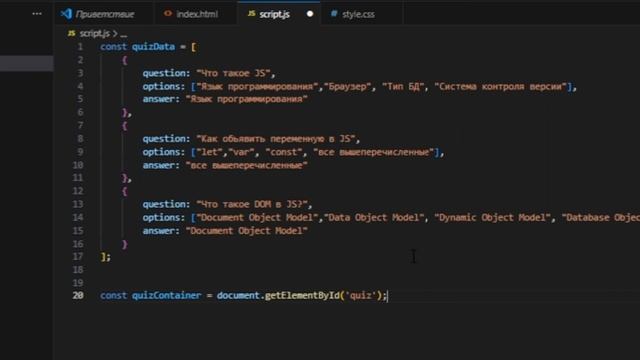Click the "Система контроля версии" string
This screenshot has width=640, height=360.
501,87
